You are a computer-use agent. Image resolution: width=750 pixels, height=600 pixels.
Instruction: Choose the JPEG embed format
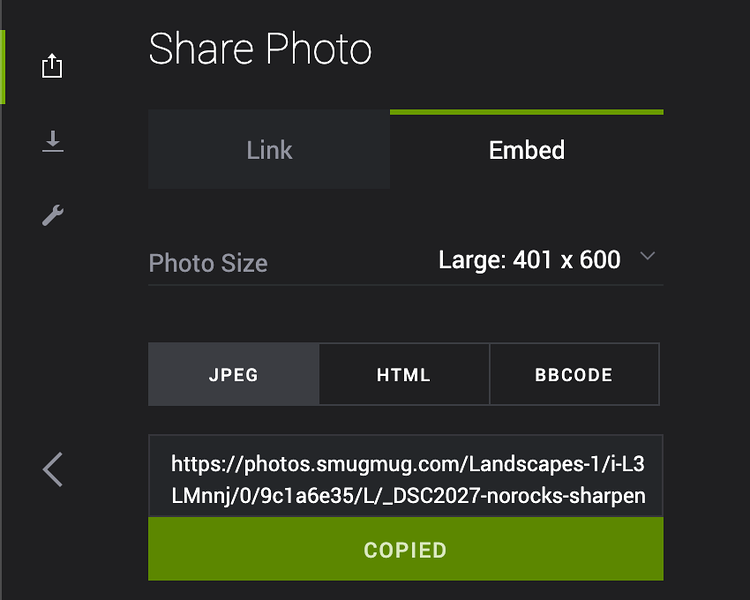click(x=233, y=374)
